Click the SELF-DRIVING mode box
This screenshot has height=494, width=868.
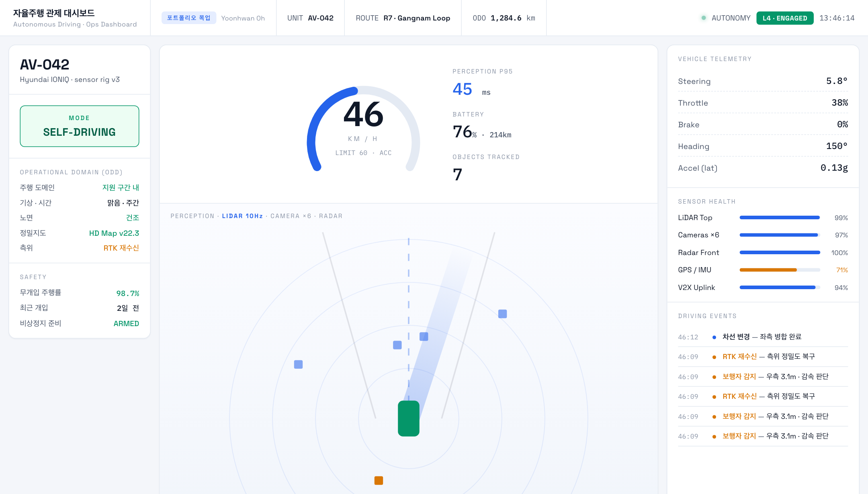(x=80, y=126)
